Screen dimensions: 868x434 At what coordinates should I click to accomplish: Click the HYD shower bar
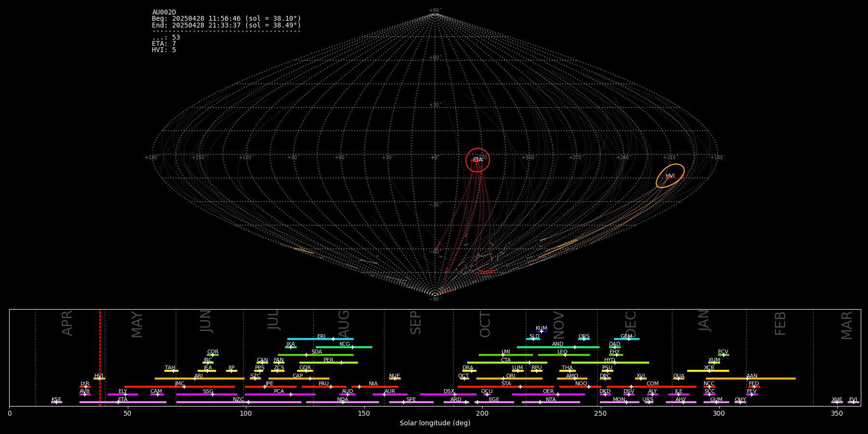click(610, 363)
